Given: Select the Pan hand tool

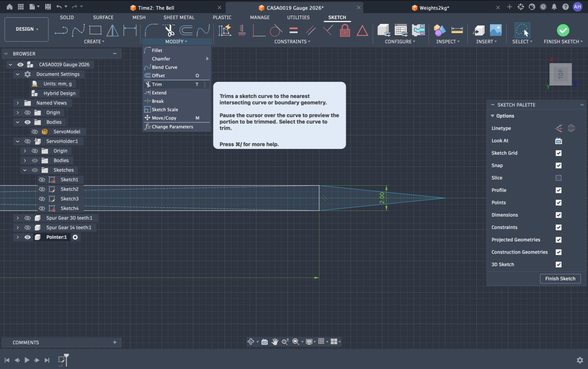Looking at the screenshot, I should pyautogui.click(x=275, y=342).
